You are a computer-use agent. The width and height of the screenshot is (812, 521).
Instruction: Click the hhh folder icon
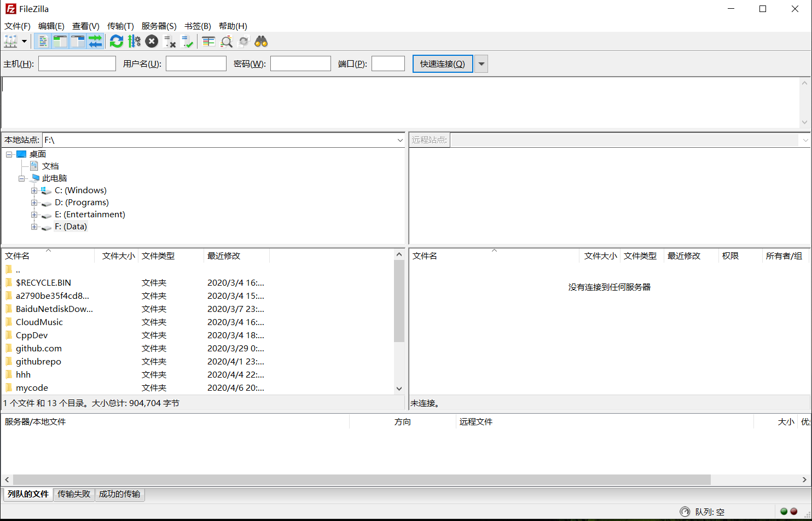coord(9,374)
